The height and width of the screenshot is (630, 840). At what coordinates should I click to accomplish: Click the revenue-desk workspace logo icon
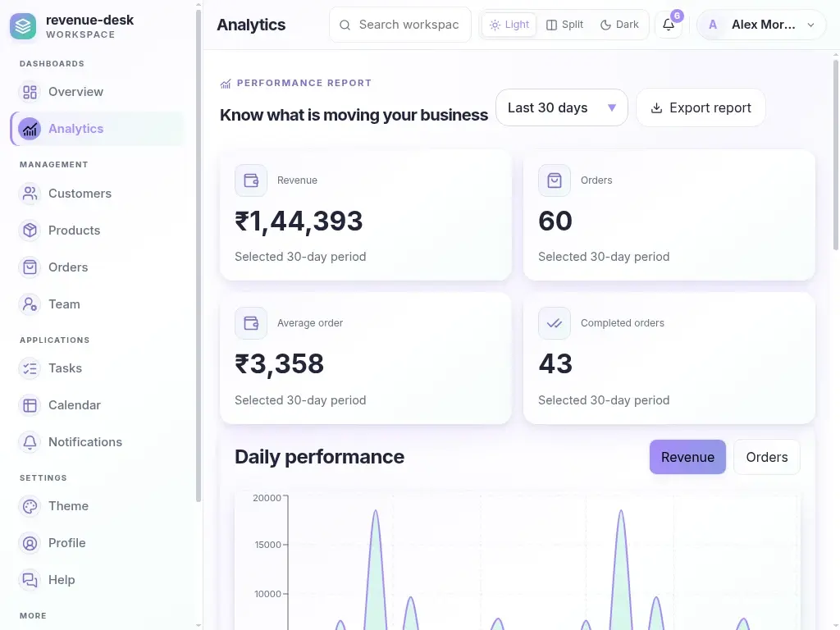[23, 25]
